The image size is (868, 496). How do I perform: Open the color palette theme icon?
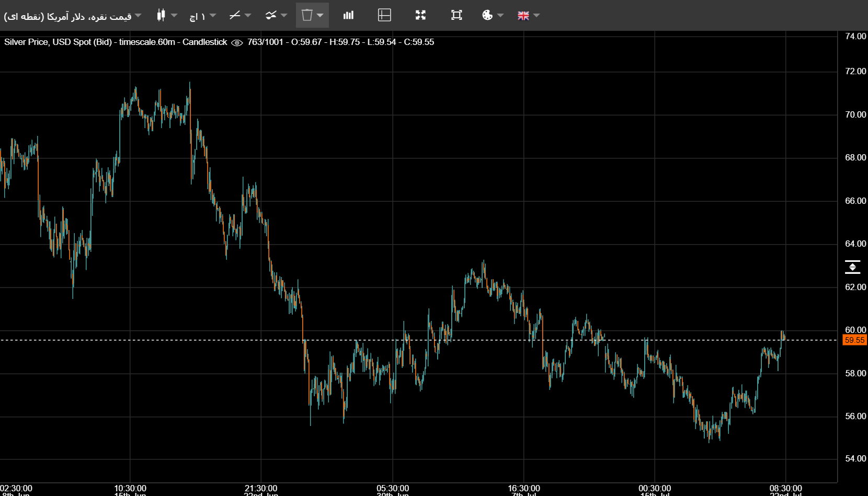coord(487,15)
